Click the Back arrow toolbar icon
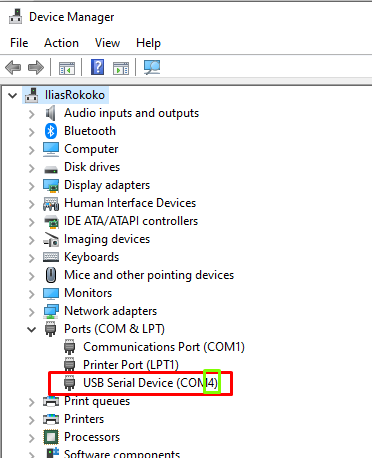 (x=13, y=68)
